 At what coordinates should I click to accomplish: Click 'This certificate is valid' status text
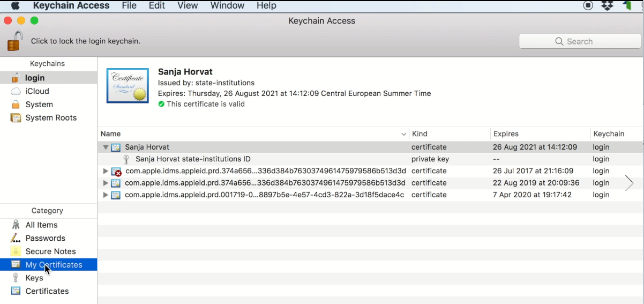tap(206, 105)
